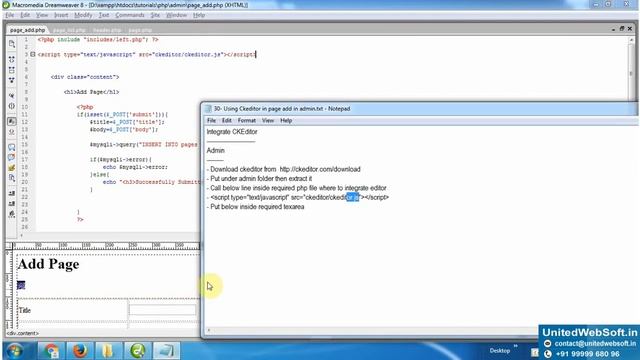Click the h1 Add Page code line

[91, 92]
